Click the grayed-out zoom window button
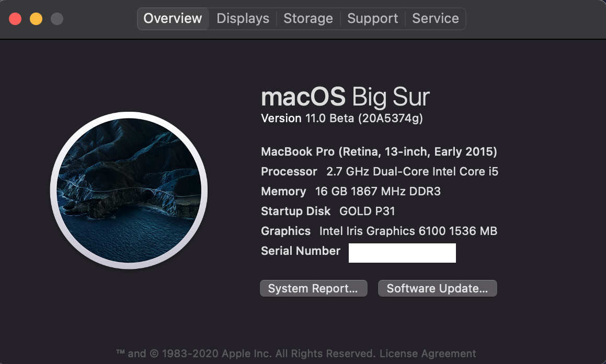The height and width of the screenshot is (364, 606). (x=57, y=18)
